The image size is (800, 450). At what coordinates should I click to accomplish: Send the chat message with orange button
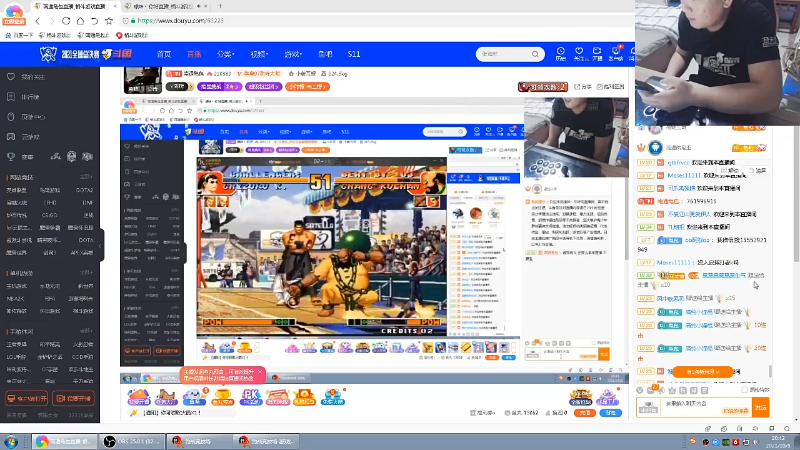tap(761, 408)
